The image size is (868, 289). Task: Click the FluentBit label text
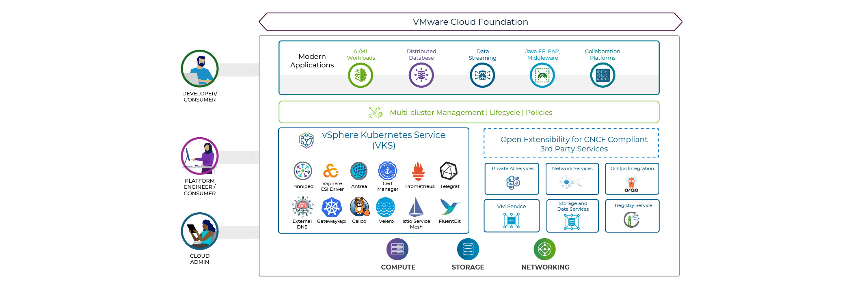[x=450, y=221]
